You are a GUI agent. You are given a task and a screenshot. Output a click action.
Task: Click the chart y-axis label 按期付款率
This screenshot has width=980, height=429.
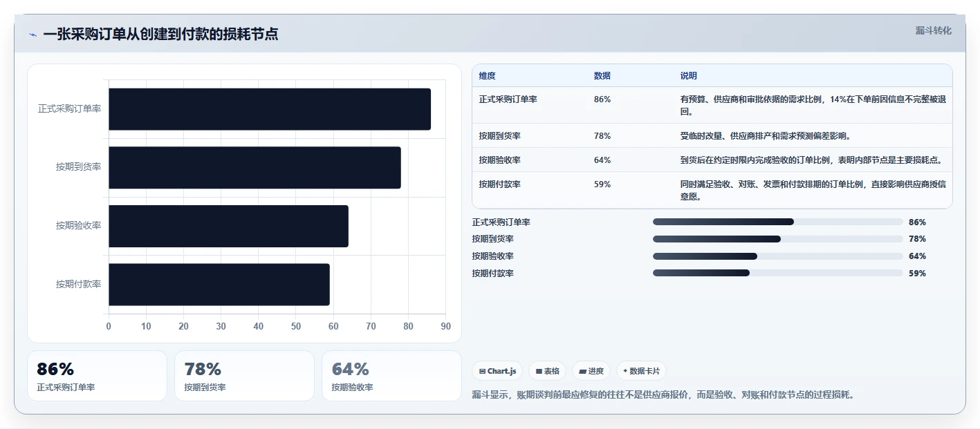[79, 285]
